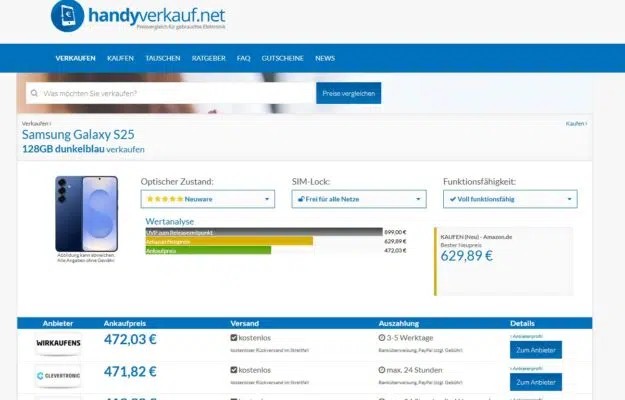Click clock icon next to max. 24 Stunden
This screenshot has width=625, height=400.
(382, 370)
